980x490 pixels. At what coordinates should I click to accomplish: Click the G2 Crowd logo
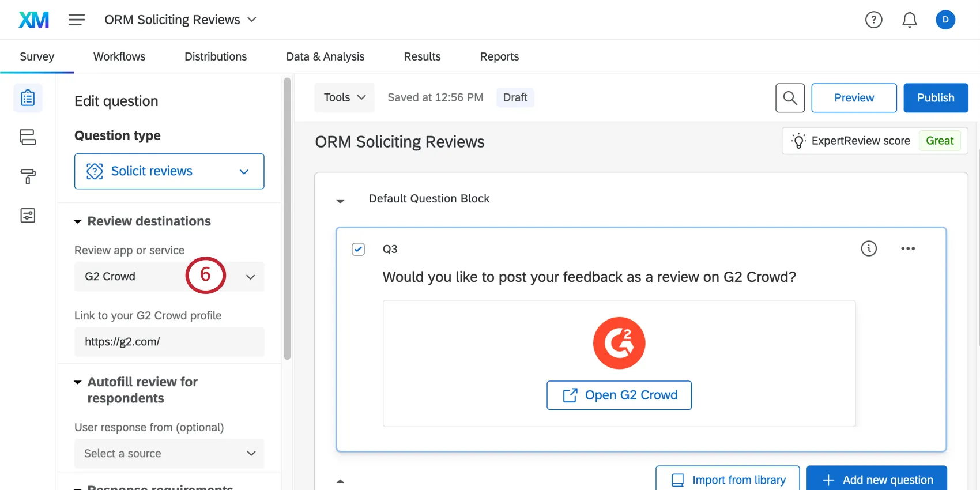tap(619, 343)
